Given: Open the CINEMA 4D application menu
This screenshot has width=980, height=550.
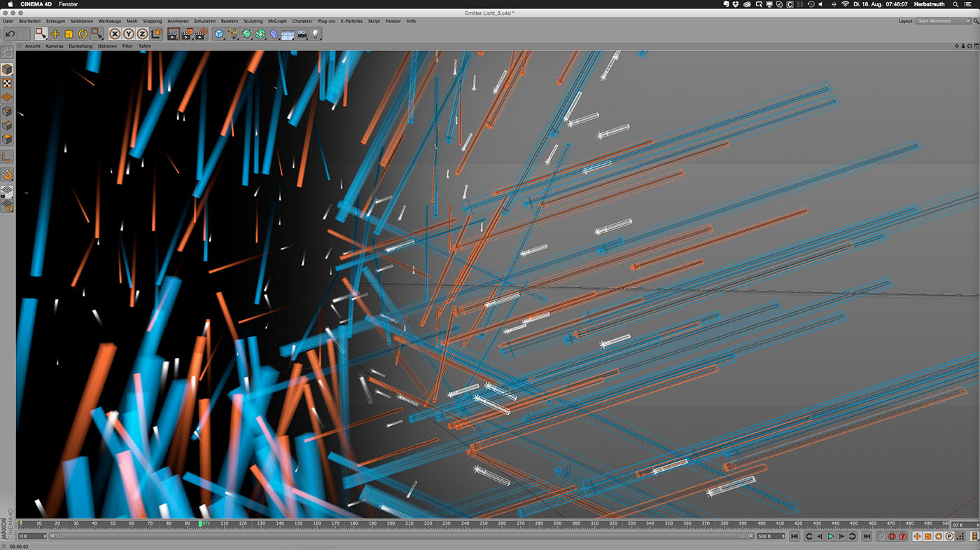Looking at the screenshot, I should tap(35, 4).
